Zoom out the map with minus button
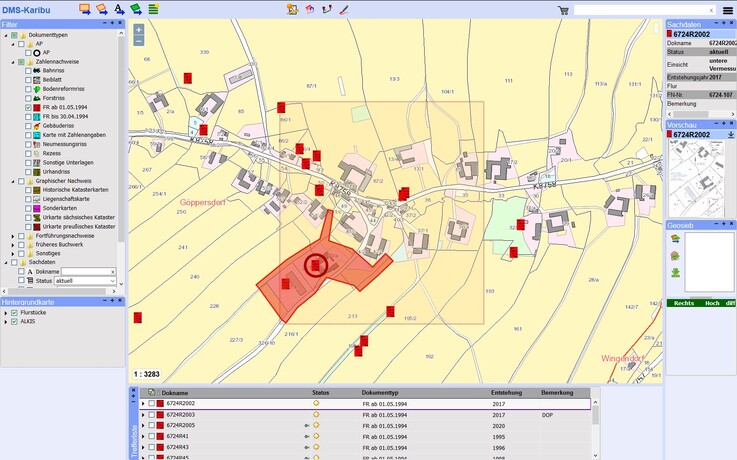Image resolution: width=737 pixels, height=460 pixels. 138,43
